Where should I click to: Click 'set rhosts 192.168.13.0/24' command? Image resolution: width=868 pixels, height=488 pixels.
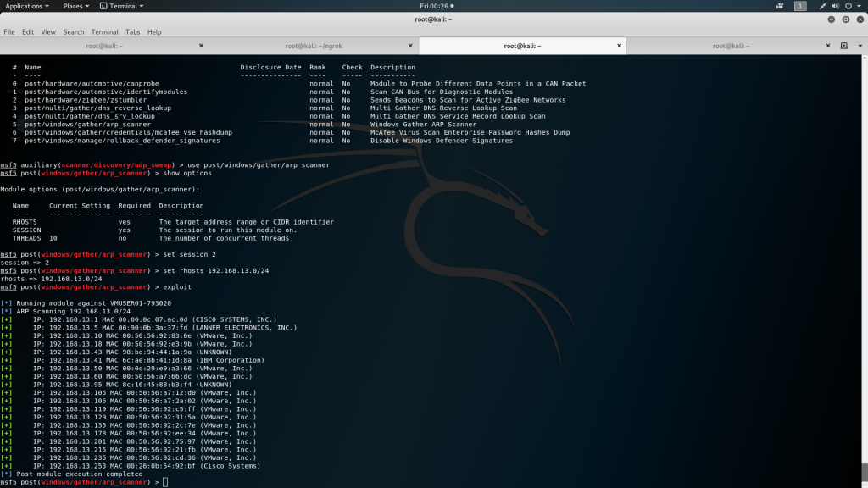tap(216, 270)
